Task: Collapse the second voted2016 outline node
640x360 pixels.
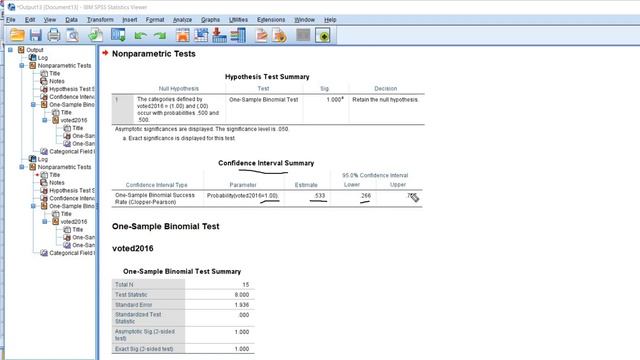Action: 45,222
